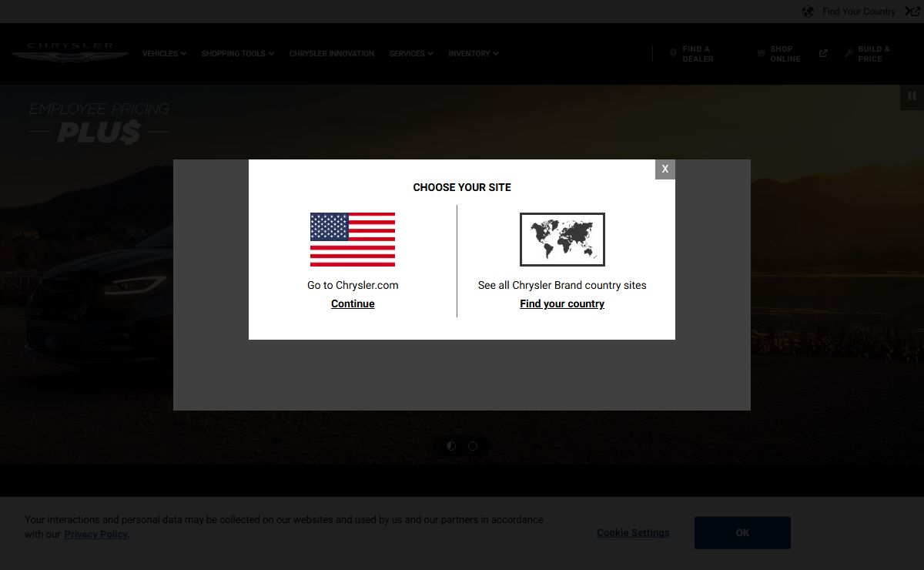Click the world map image
Screen dimensions: 924x570
pyautogui.click(x=562, y=240)
